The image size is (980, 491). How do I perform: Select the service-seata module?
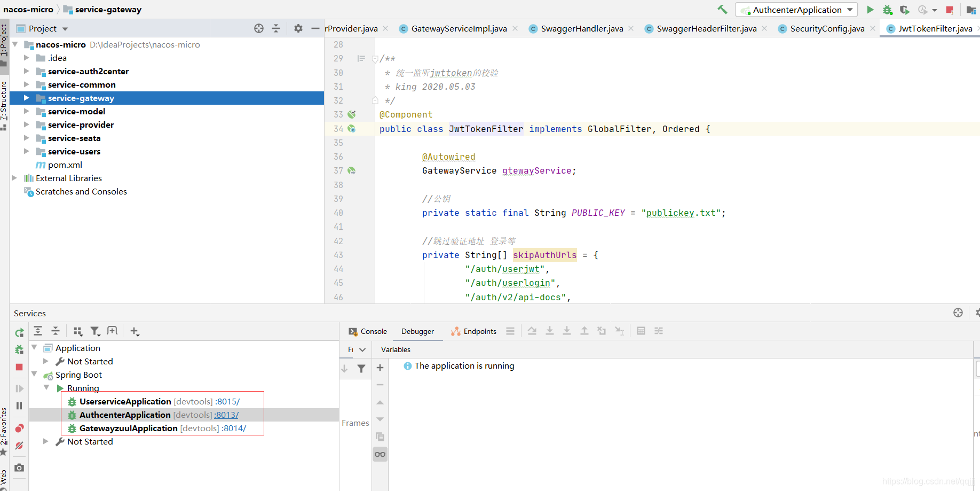pos(74,138)
